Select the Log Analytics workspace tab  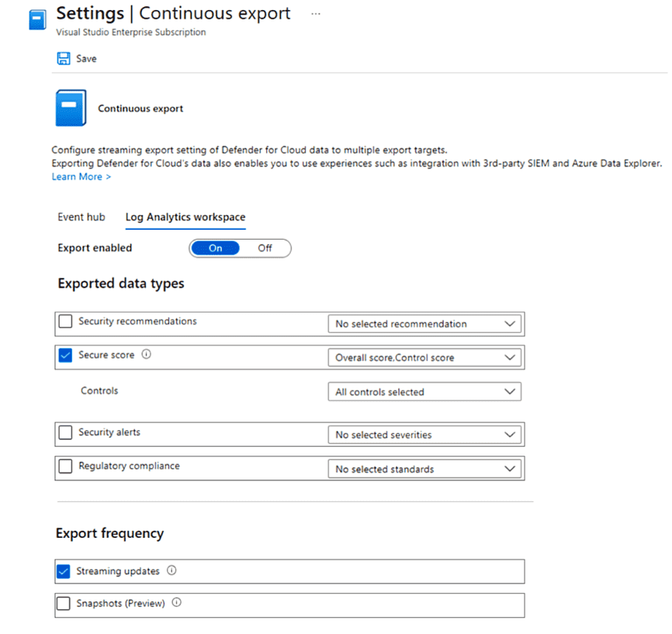(x=185, y=217)
